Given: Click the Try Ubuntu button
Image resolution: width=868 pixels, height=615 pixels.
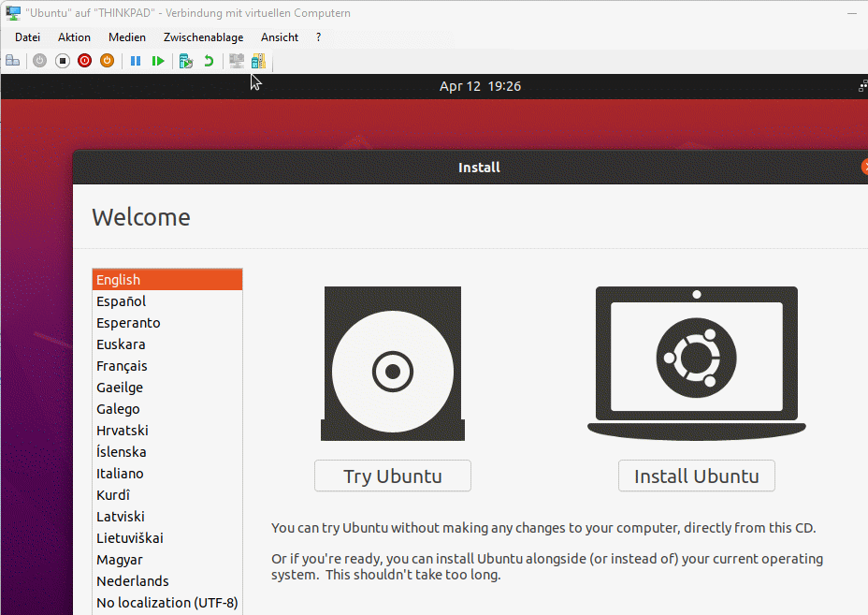Looking at the screenshot, I should coord(393,476).
